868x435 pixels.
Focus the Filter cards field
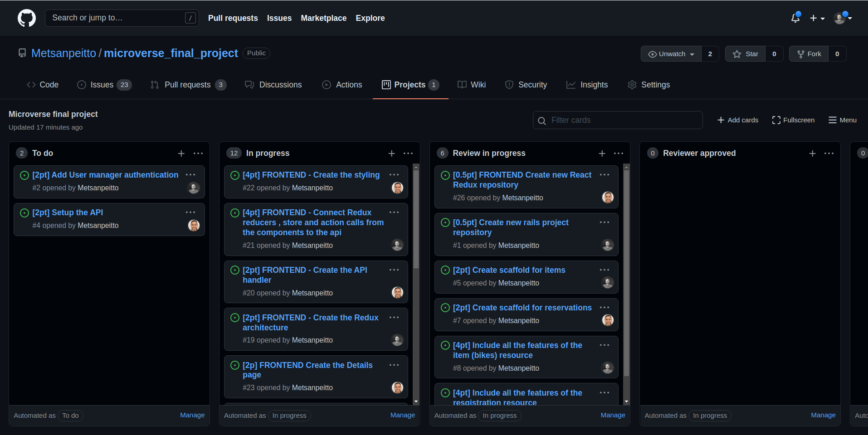tap(618, 120)
